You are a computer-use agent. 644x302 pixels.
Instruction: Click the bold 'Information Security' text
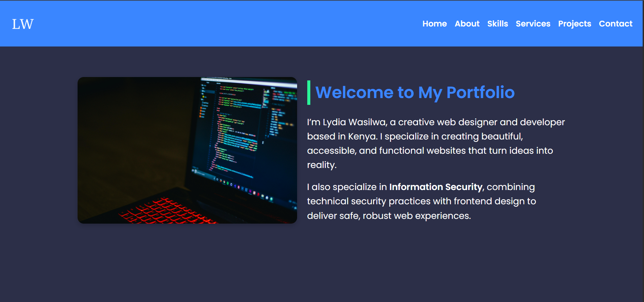(x=435, y=187)
